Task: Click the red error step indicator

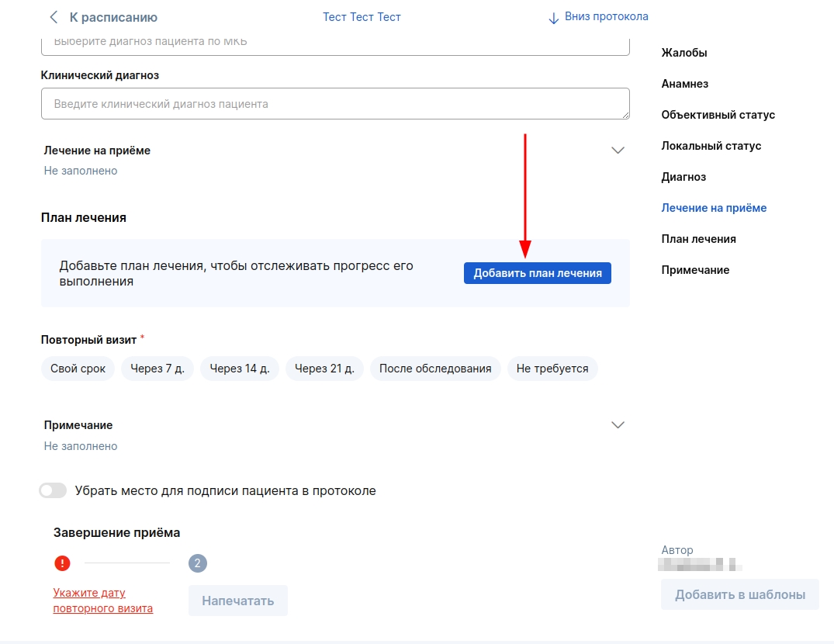Action: click(62, 563)
